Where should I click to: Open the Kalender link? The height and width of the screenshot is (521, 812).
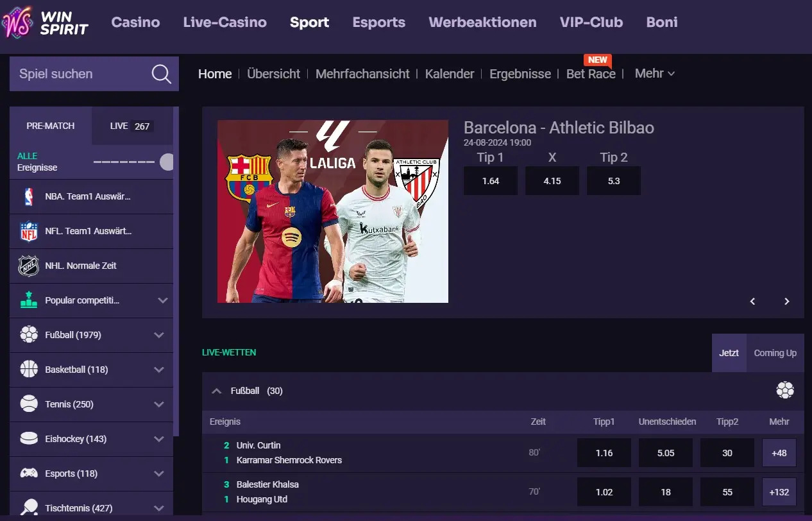point(450,74)
